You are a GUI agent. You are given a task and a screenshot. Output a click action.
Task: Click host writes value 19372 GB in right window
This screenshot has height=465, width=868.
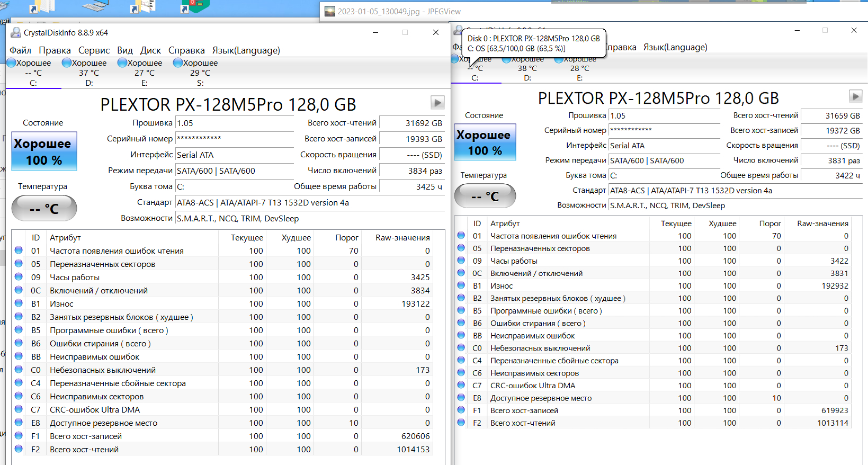click(831, 130)
